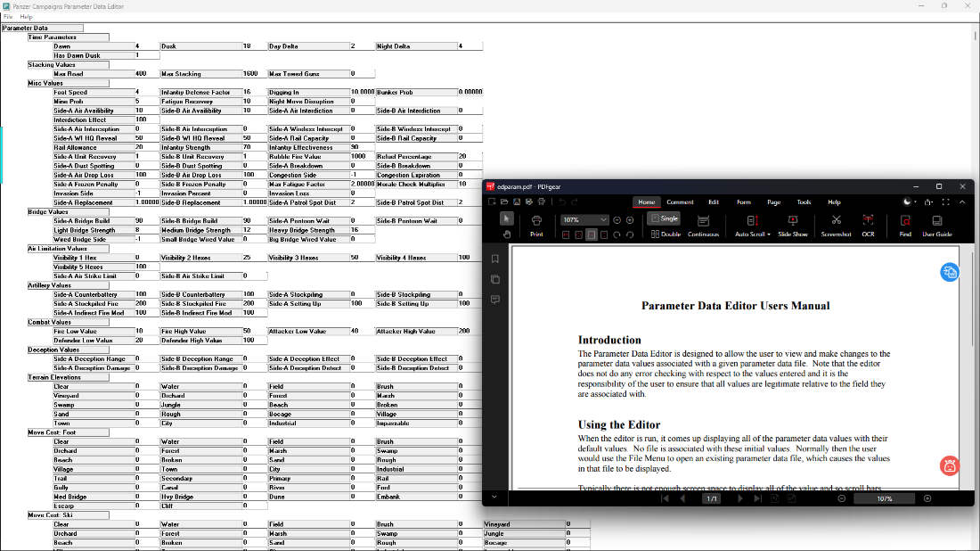This screenshot has width=980, height=551.
Task: Jump to the first page in PDFgear
Action: [x=665, y=498]
